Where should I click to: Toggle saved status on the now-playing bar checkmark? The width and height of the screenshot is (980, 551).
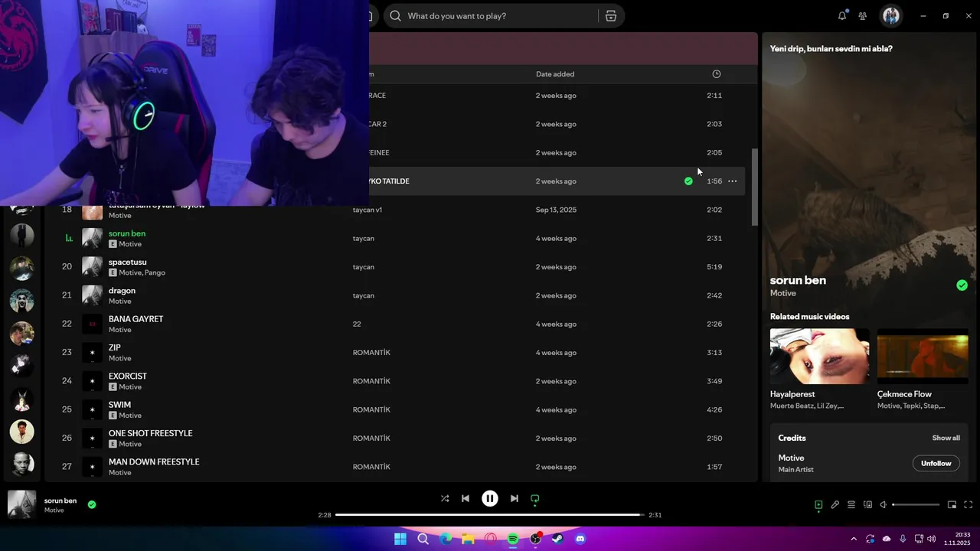coord(92,504)
